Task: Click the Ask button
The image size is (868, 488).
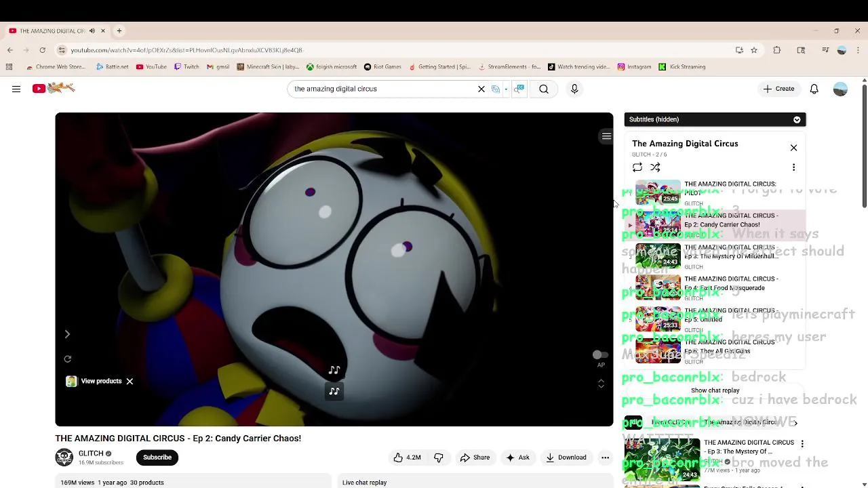Action: (517, 457)
